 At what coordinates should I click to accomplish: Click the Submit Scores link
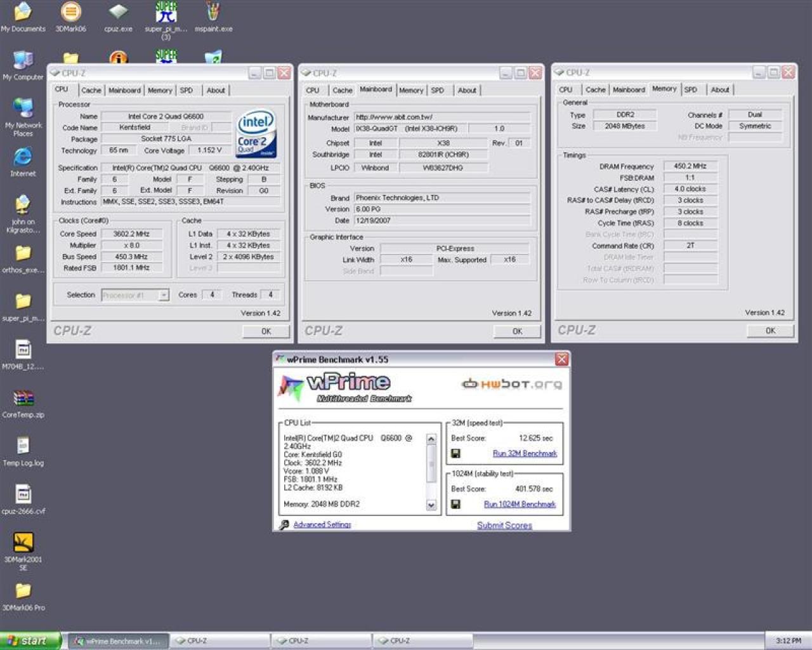[504, 525]
